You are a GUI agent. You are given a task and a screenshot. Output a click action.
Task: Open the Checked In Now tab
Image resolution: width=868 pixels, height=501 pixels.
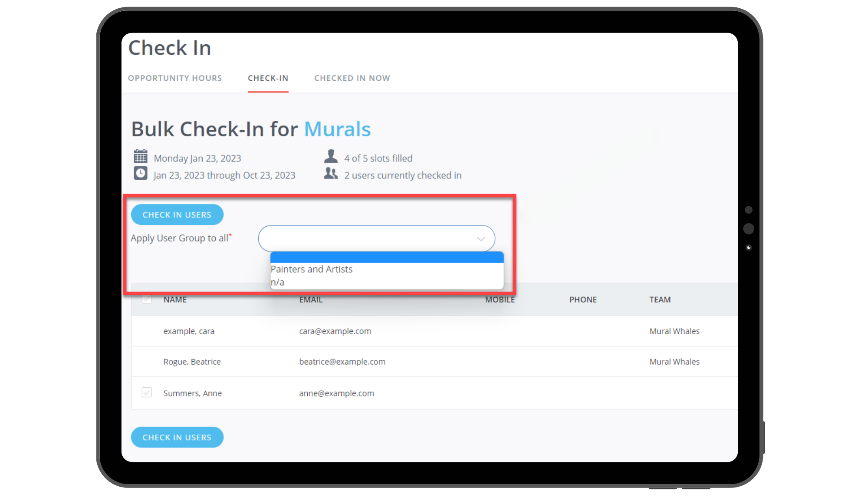pyautogui.click(x=352, y=78)
